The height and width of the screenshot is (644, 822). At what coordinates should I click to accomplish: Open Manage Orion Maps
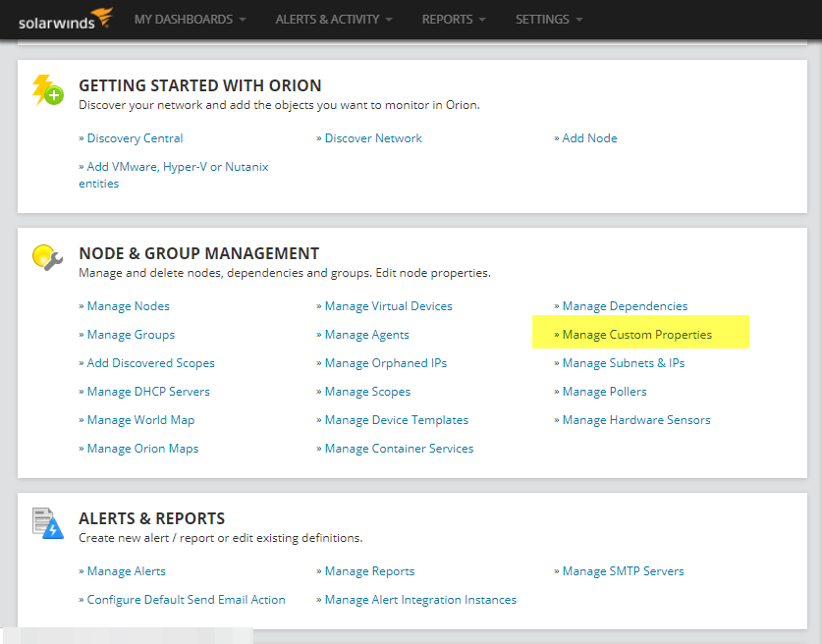click(142, 449)
